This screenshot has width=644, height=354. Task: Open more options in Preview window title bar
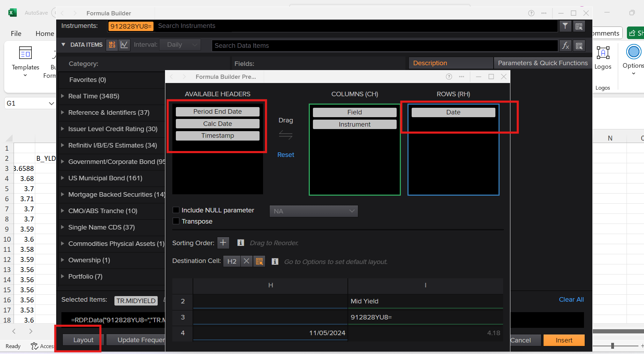[x=462, y=77]
